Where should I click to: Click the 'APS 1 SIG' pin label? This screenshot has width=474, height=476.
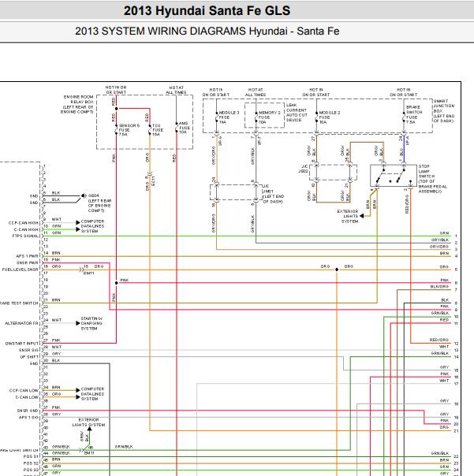tap(28, 418)
